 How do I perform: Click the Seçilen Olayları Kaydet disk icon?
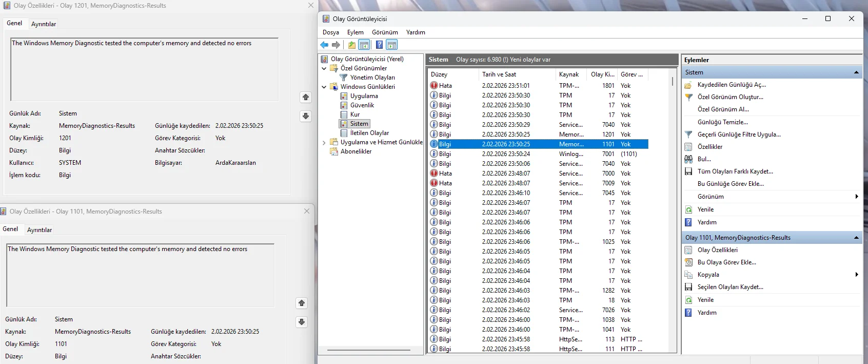pos(688,287)
